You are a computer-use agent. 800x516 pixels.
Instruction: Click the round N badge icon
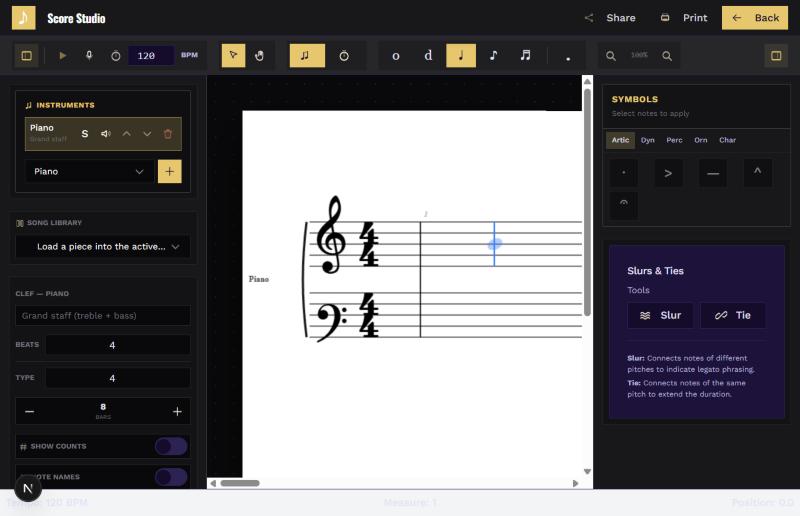pos(28,488)
